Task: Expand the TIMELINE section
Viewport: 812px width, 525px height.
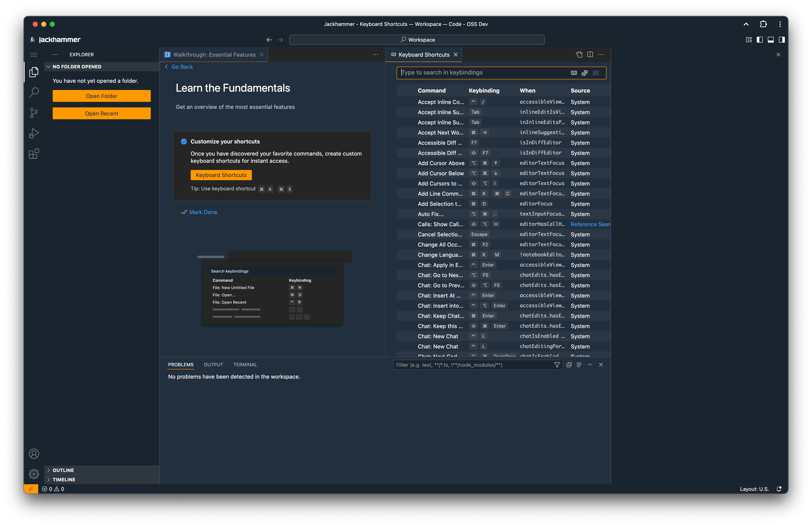Action: [x=102, y=479]
